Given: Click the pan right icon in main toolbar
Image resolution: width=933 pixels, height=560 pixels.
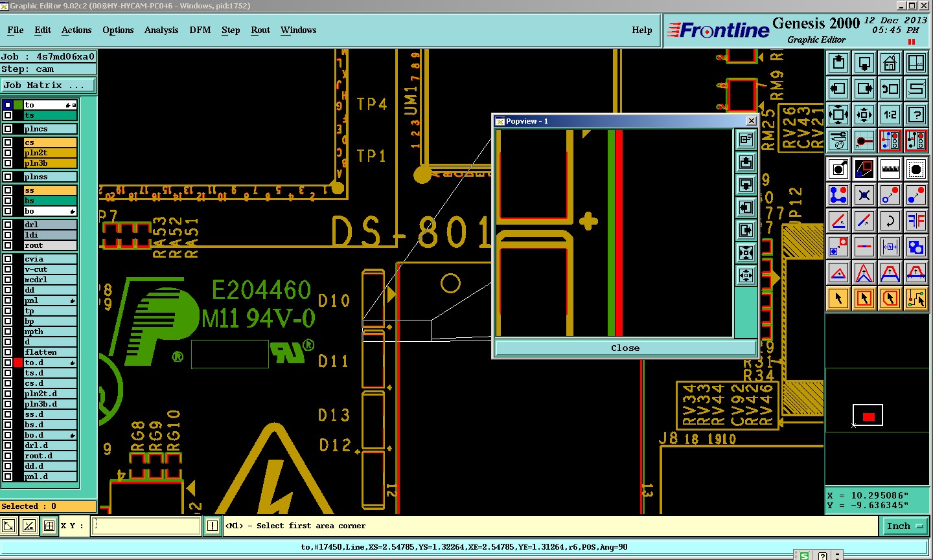Looking at the screenshot, I should [x=864, y=89].
